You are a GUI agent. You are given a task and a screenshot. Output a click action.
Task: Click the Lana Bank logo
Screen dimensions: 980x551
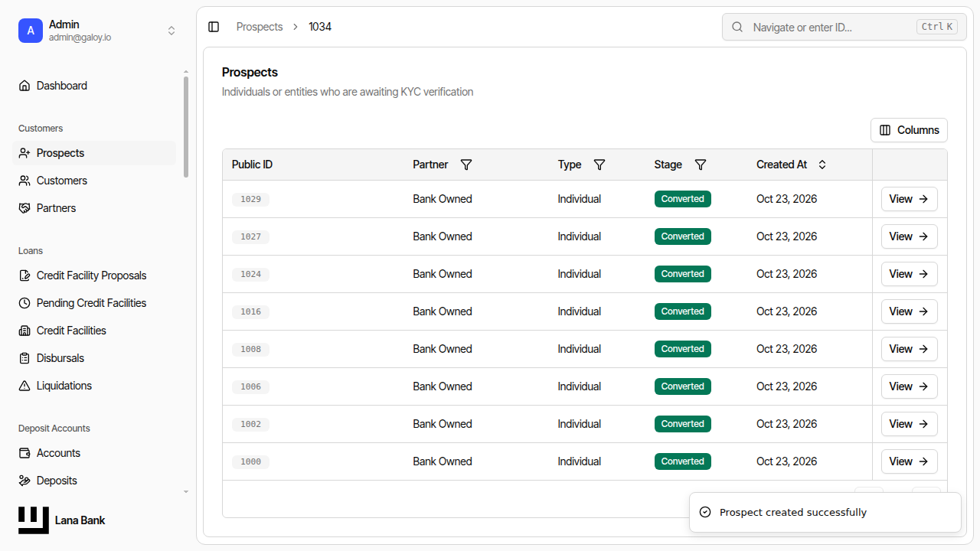[34, 520]
